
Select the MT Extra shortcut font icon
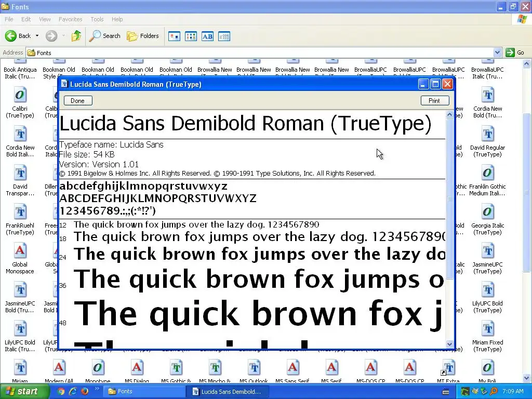point(448,368)
